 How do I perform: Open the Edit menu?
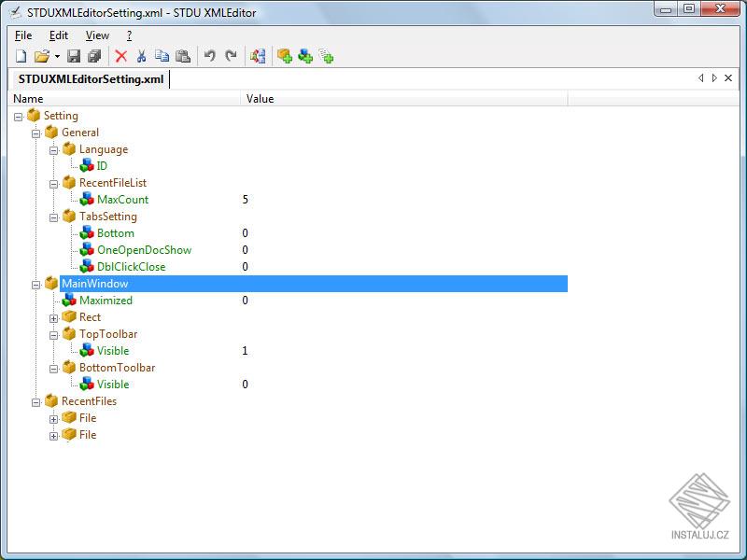tap(59, 35)
